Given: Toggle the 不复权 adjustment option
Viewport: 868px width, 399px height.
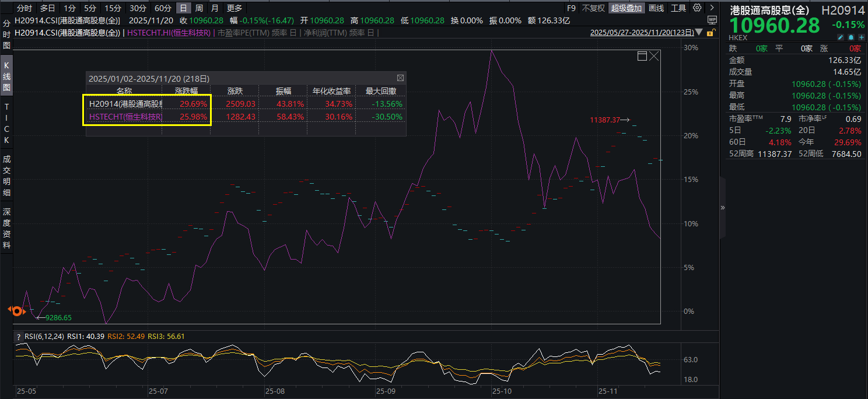Looking at the screenshot, I should [x=593, y=8].
